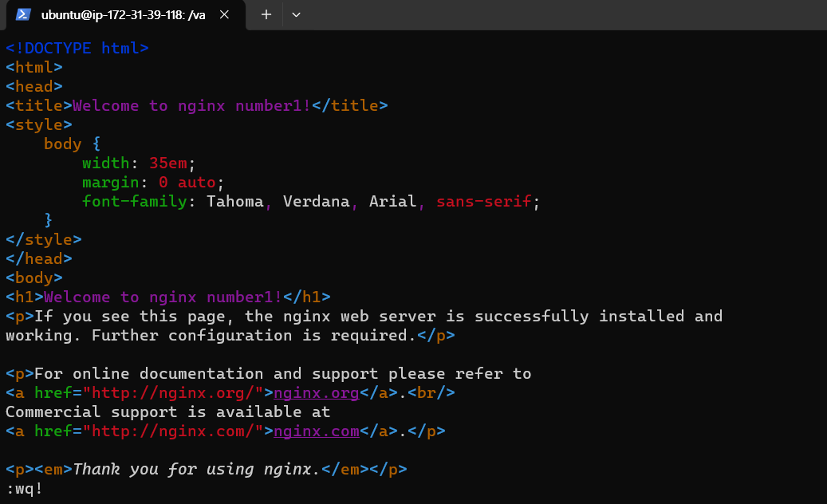
Task: Click the closing </style> tag
Action: [44, 239]
